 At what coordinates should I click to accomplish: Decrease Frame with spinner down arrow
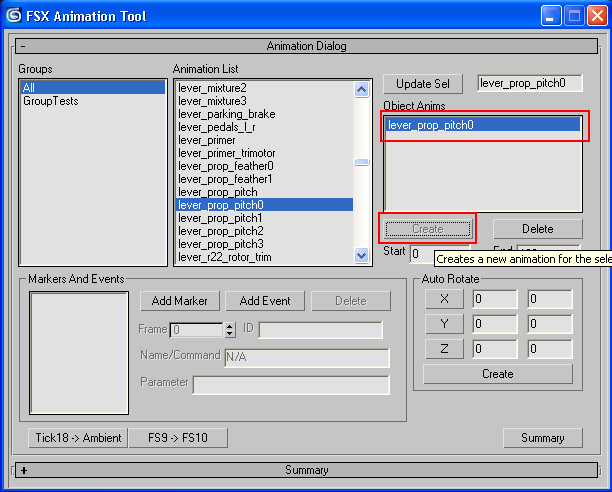pos(230,334)
